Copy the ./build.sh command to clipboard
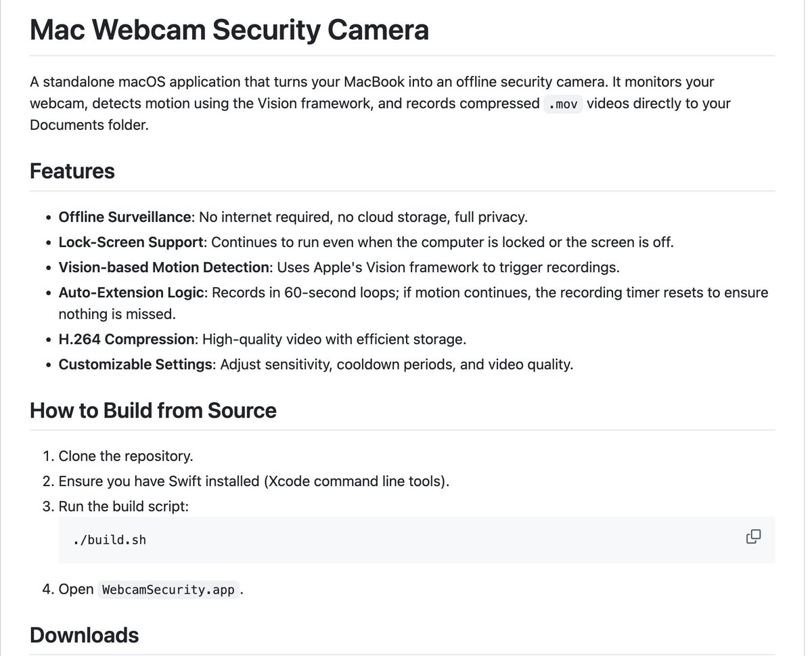The image size is (812, 656). point(753,538)
